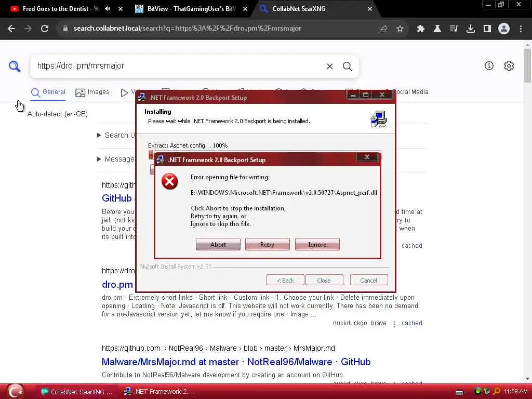This screenshot has height=399, width=532.
Task: Submit search with the magnifier button
Action: (347, 66)
